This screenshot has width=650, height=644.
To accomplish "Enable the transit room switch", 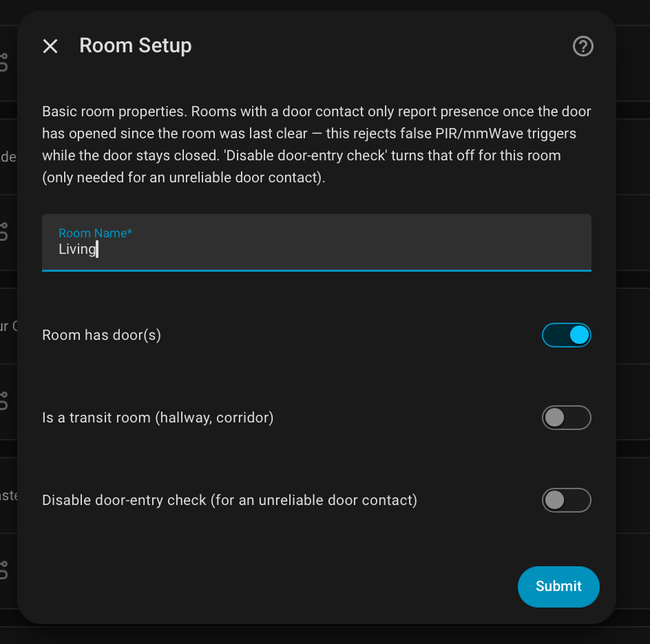I will (x=566, y=418).
